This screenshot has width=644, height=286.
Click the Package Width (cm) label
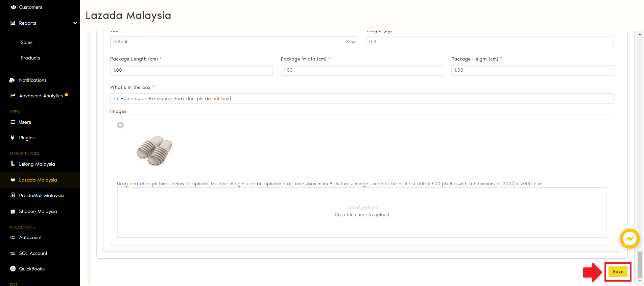tap(304, 59)
